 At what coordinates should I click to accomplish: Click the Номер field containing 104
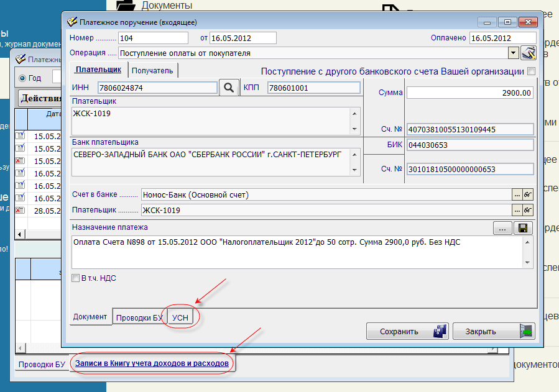pyautogui.click(x=153, y=38)
